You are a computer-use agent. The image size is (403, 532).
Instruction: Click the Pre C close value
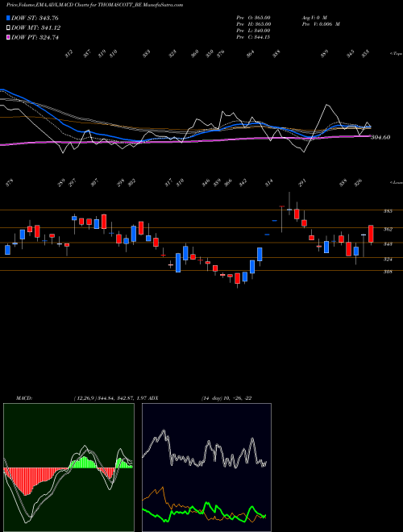pos(253,37)
